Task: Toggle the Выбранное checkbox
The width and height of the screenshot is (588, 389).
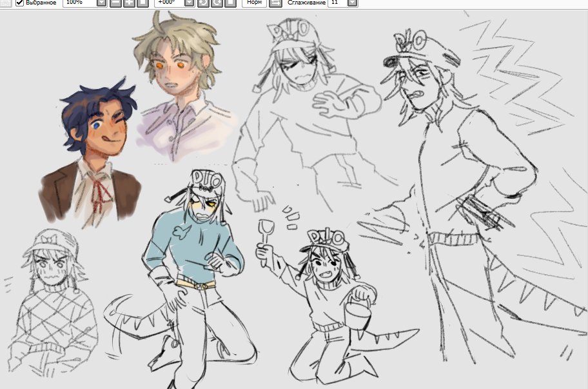Action: pyautogui.click(x=19, y=3)
